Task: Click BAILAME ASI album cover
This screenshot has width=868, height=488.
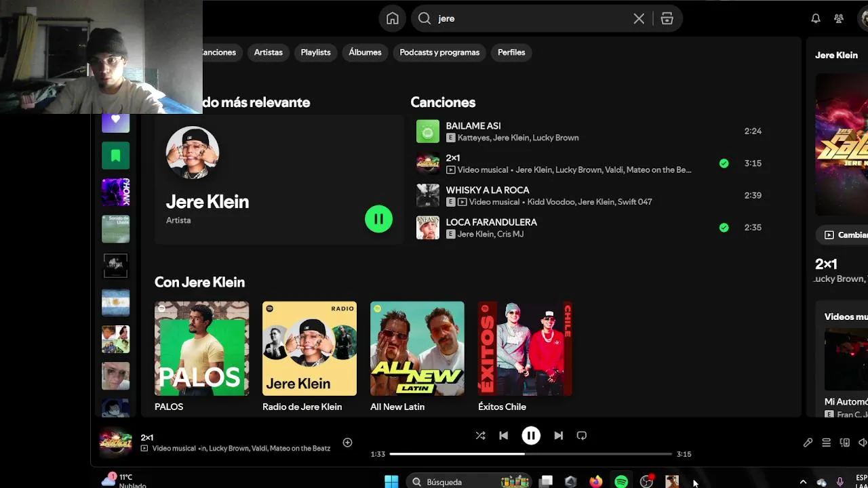Action: [428, 131]
